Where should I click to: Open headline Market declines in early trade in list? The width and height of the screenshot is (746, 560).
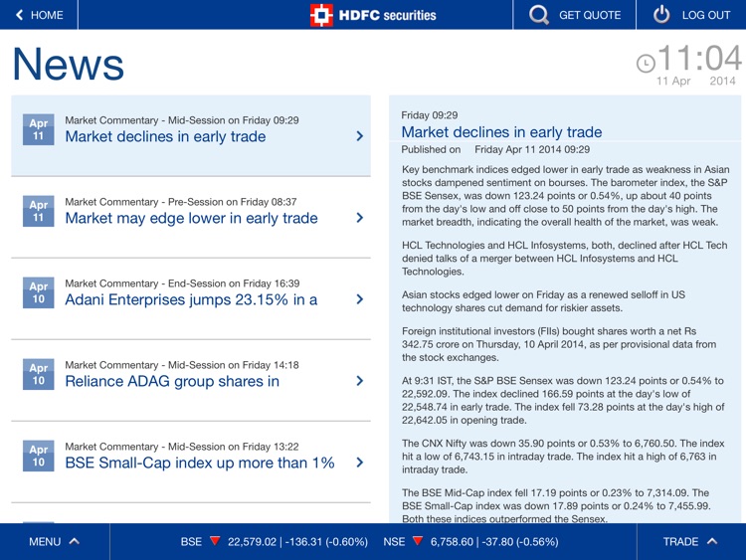[x=165, y=136]
